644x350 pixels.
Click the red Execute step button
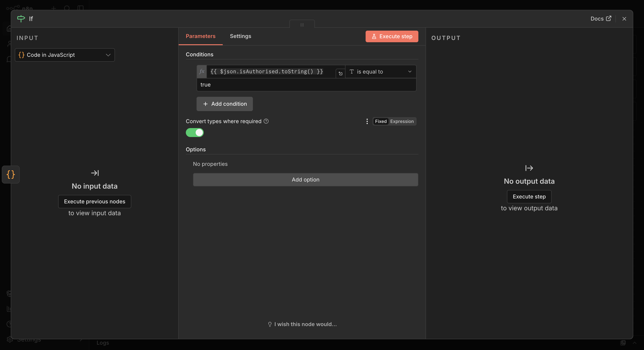click(x=392, y=36)
